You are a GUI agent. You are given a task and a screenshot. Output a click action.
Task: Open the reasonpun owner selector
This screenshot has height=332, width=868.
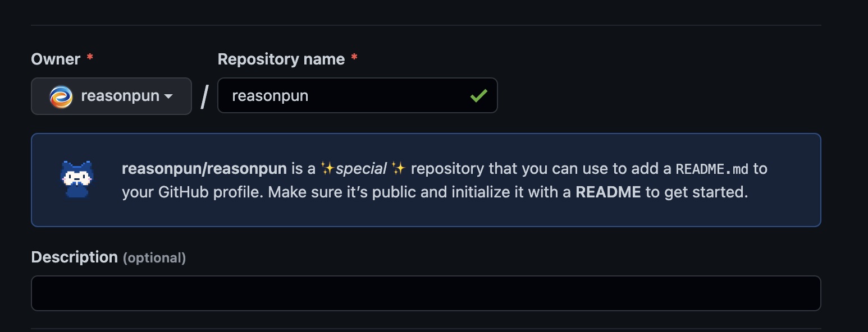click(x=111, y=96)
